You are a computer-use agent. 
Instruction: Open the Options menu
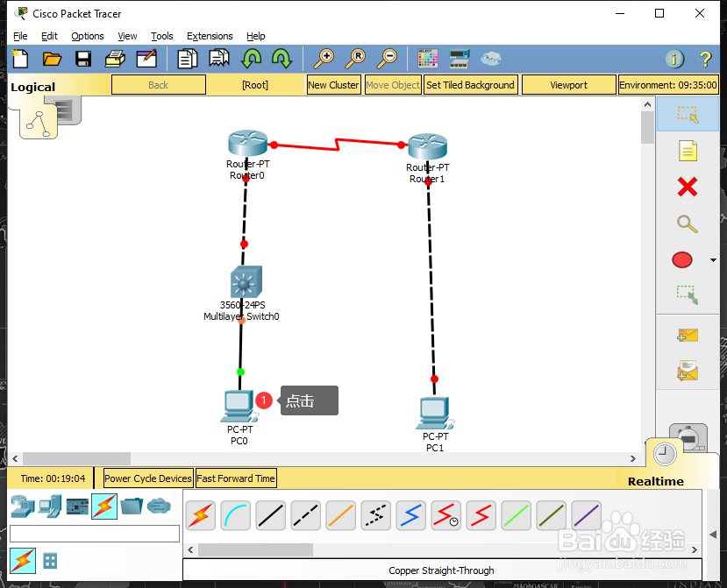(88, 36)
